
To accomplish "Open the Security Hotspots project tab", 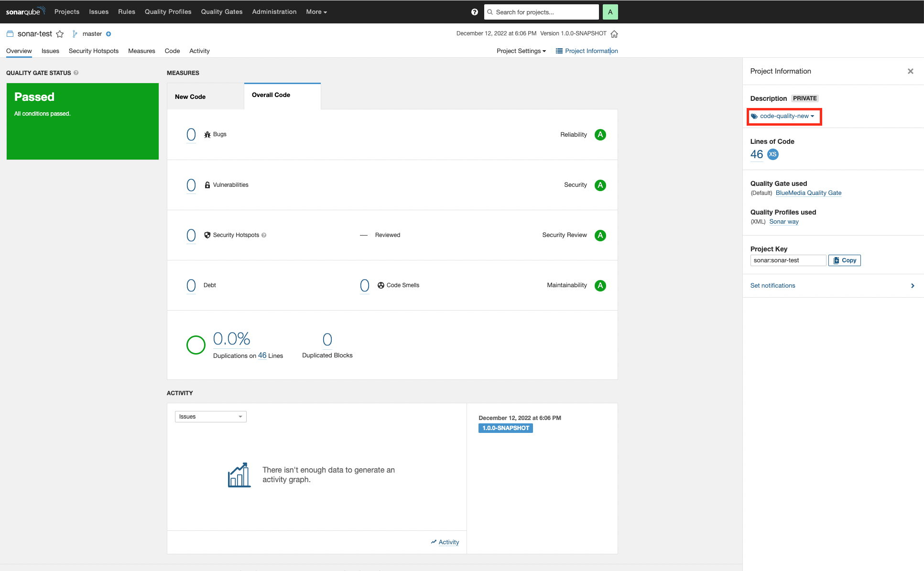I will 94,51.
